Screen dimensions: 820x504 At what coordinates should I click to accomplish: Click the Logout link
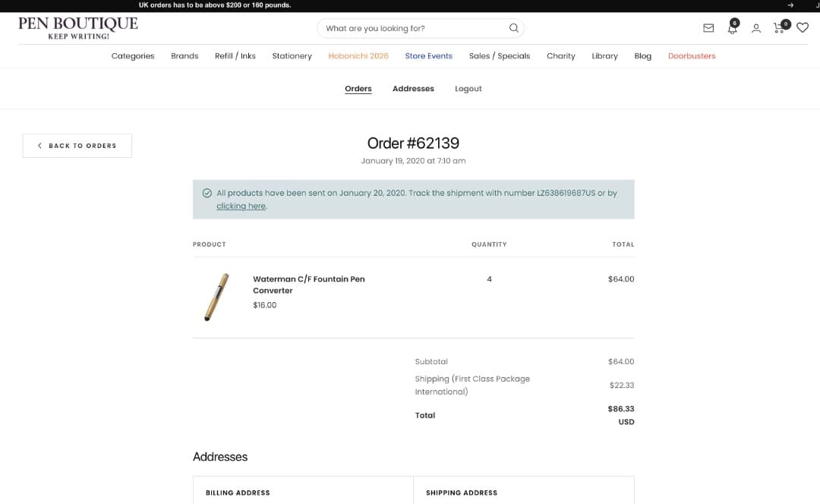pos(468,89)
